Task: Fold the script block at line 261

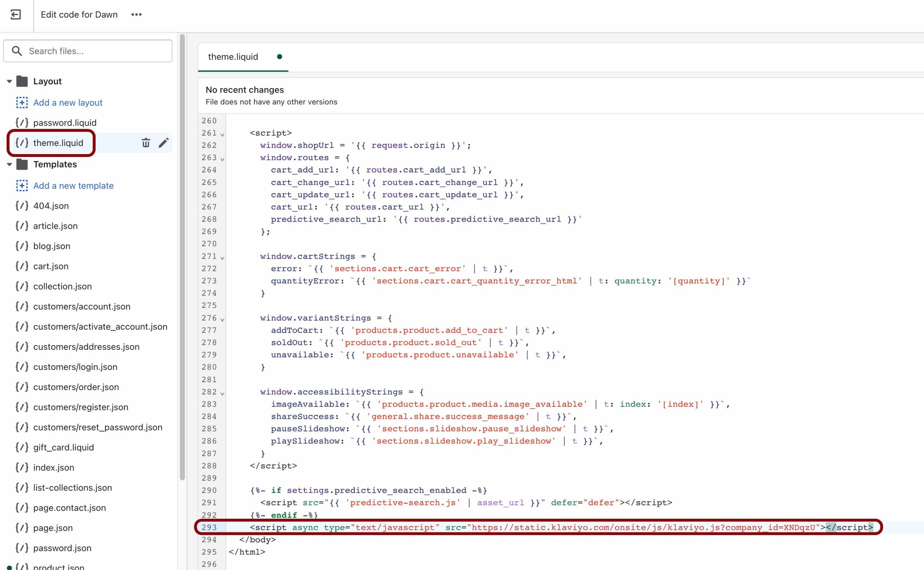Action: click(x=222, y=134)
